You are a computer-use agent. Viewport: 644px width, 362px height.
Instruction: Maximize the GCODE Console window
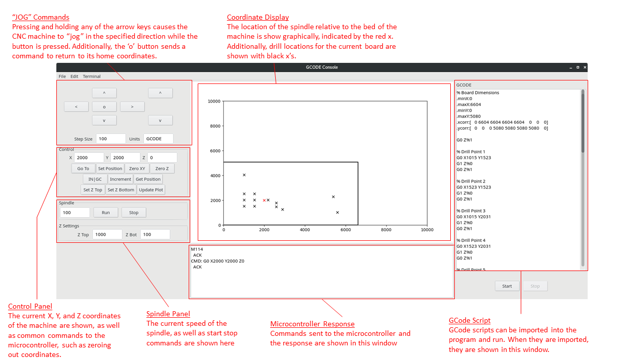pyautogui.click(x=578, y=67)
